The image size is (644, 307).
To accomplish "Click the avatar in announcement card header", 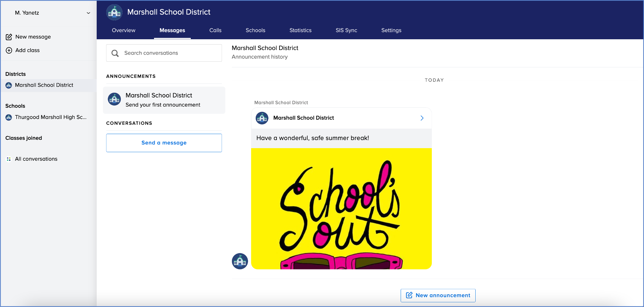I will (x=262, y=118).
